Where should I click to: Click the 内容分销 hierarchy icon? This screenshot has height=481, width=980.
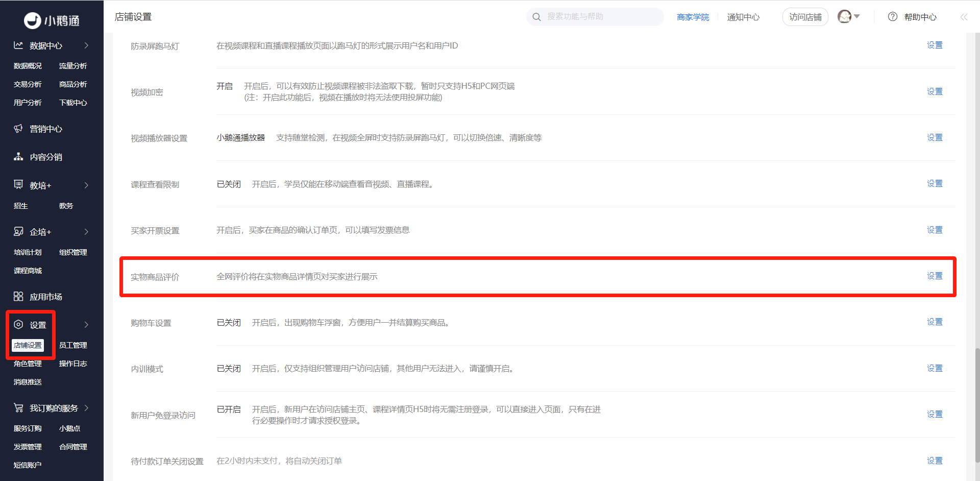[x=18, y=156]
